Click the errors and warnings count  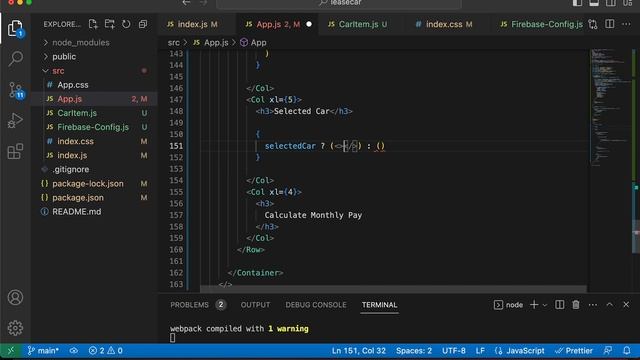pyautogui.click(x=105, y=351)
